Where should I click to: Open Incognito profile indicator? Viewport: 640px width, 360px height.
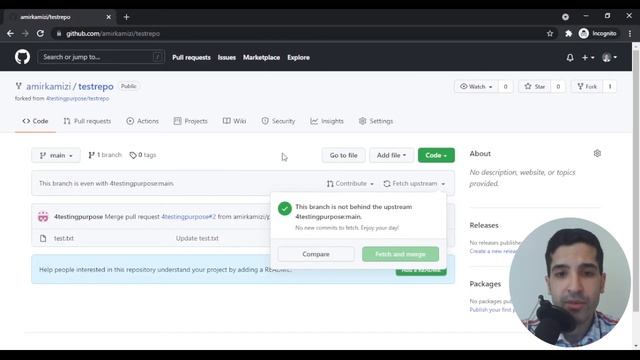(x=598, y=33)
